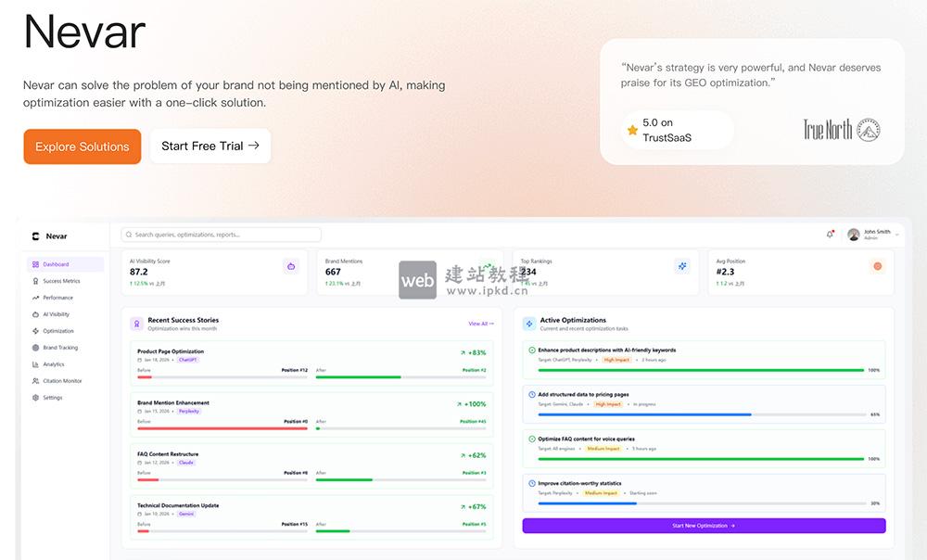Image resolution: width=927 pixels, height=560 pixels.
Task: Click the search queries input field
Action: 222,235
